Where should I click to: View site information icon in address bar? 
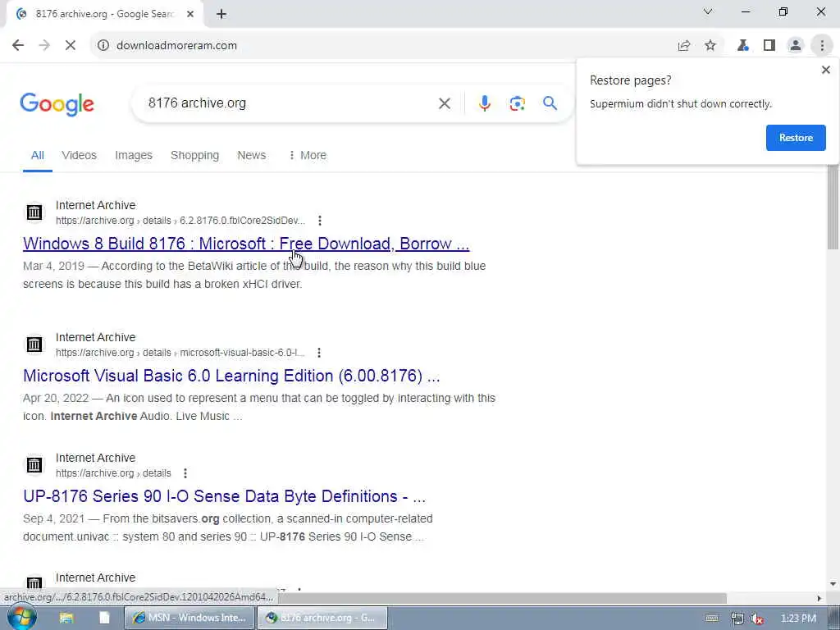(x=103, y=46)
